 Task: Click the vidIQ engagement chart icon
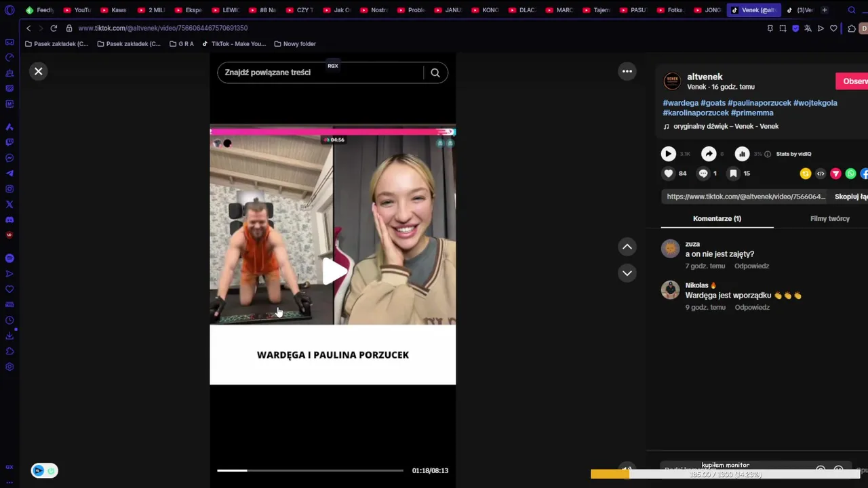(743, 154)
